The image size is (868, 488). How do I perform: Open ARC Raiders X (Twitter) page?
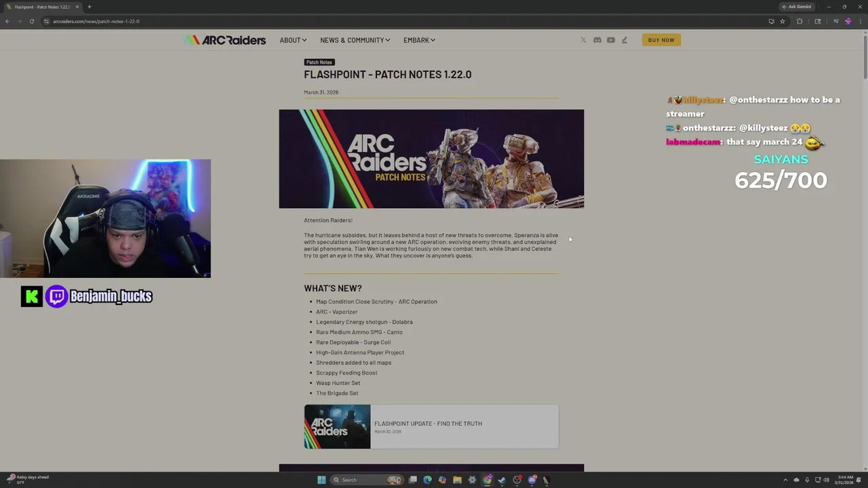pyautogui.click(x=583, y=40)
